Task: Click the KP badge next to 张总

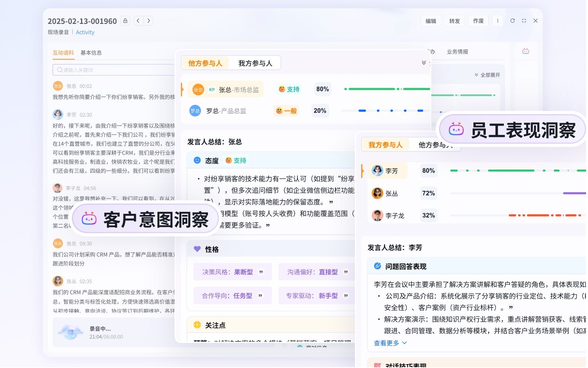Action: click(212, 89)
